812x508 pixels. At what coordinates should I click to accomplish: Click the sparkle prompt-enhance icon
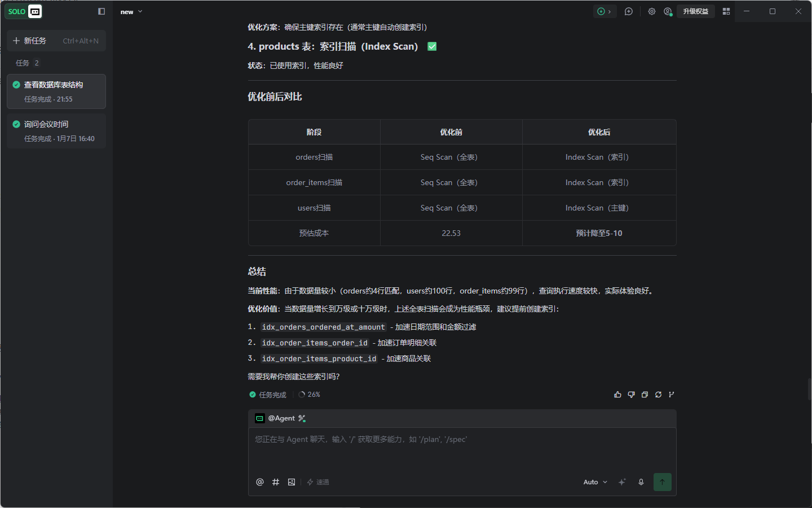pyautogui.click(x=622, y=482)
